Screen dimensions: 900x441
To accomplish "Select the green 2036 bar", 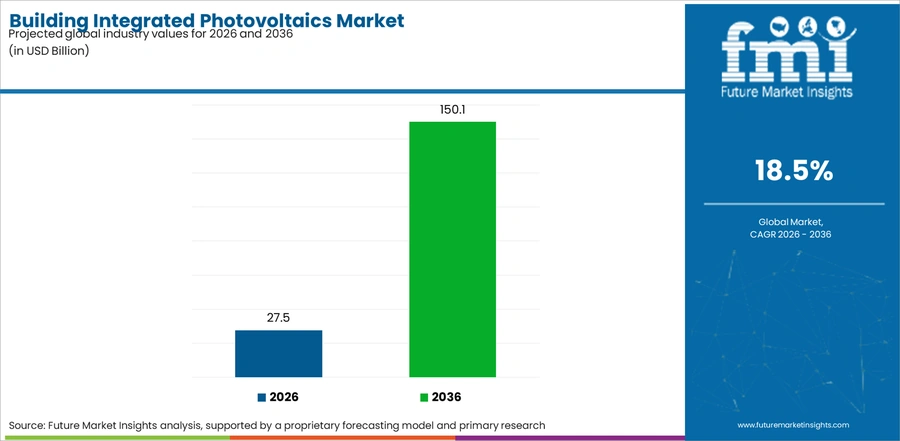I will pyautogui.click(x=452, y=249).
